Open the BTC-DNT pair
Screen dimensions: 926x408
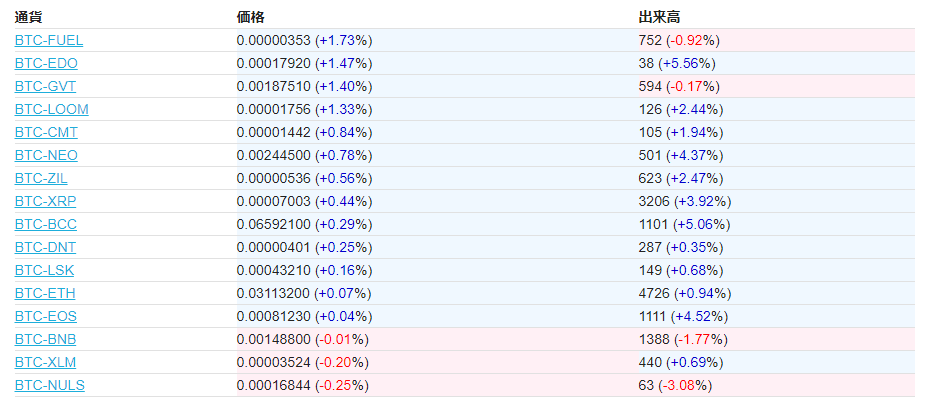[45, 247]
